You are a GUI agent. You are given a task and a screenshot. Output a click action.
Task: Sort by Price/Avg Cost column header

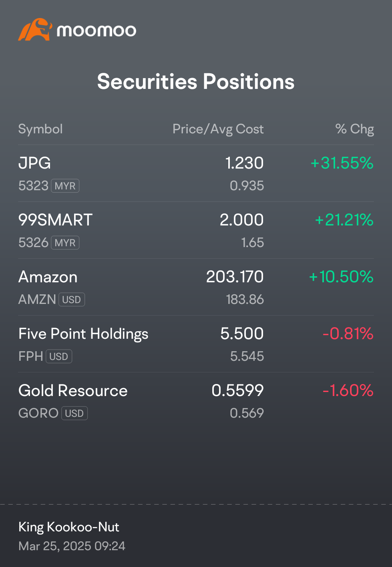coord(218,129)
